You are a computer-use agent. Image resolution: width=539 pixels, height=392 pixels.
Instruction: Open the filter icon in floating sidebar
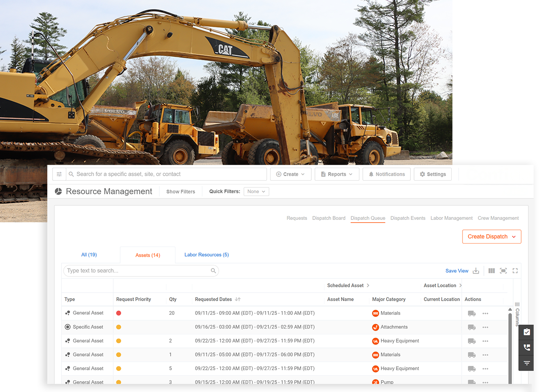point(526,363)
